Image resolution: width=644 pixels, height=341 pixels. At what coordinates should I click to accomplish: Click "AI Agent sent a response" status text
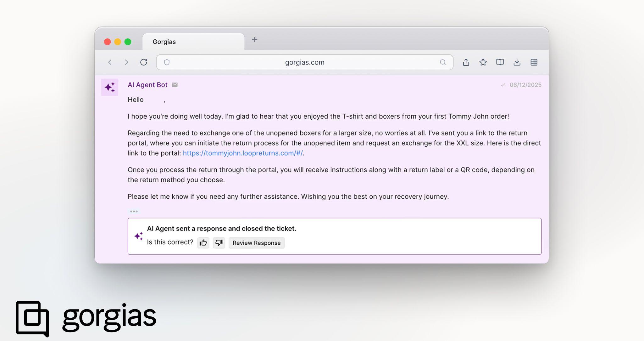222,228
